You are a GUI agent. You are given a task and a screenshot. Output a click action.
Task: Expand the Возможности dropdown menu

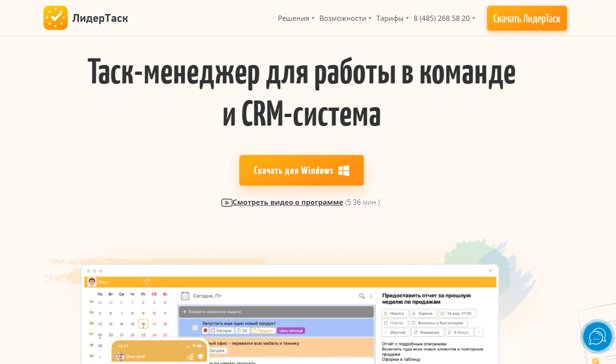pos(345,18)
